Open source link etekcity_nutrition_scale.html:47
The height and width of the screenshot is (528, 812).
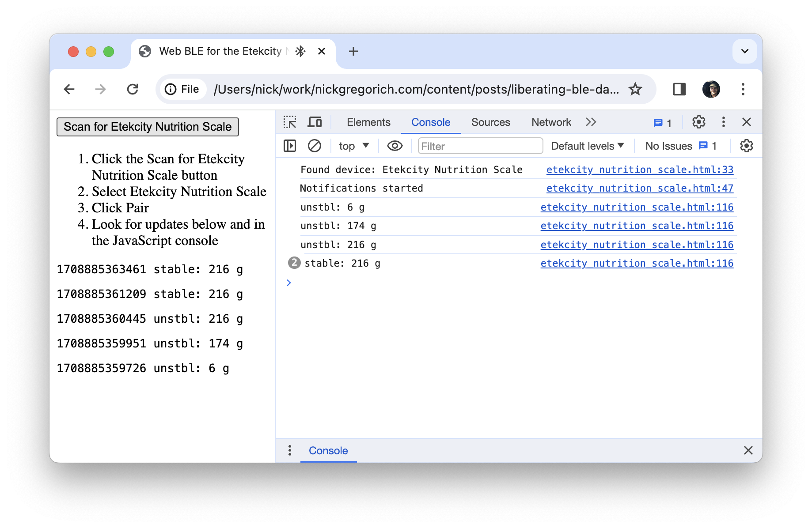click(640, 188)
